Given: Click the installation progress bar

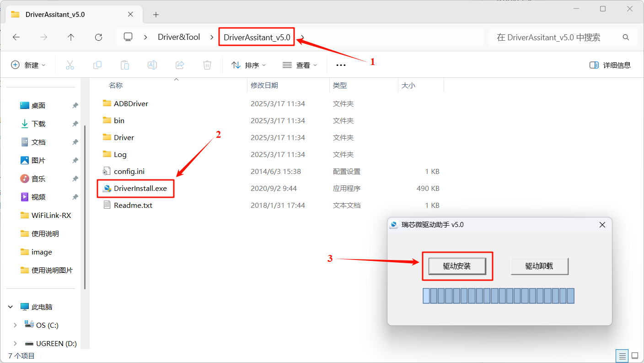Looking at the screenshot, I should (498, 295).
